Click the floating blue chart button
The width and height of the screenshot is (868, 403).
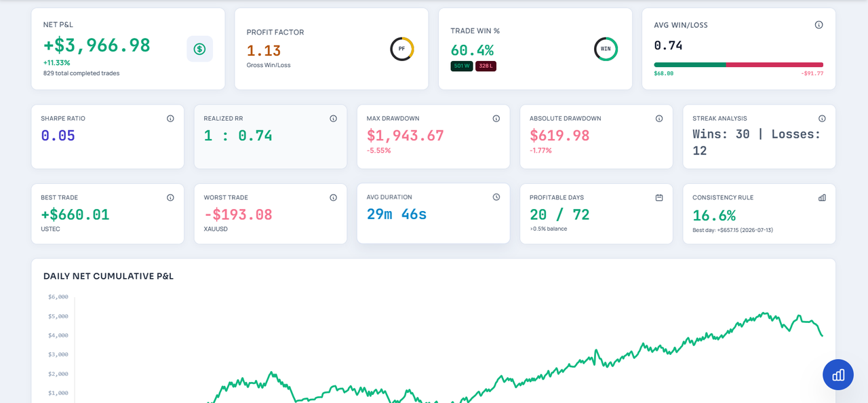coord(838,375)
